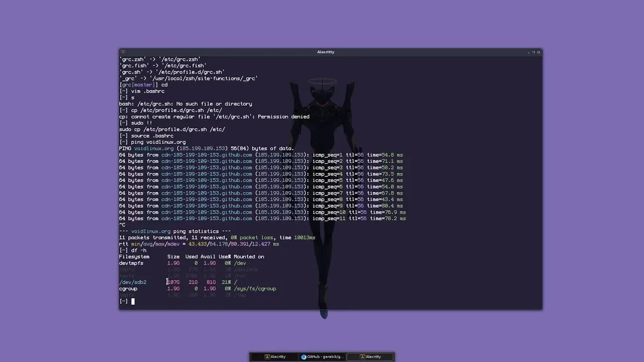Switch to the first Alacritty taskbar entry

[x=275, y=356]
